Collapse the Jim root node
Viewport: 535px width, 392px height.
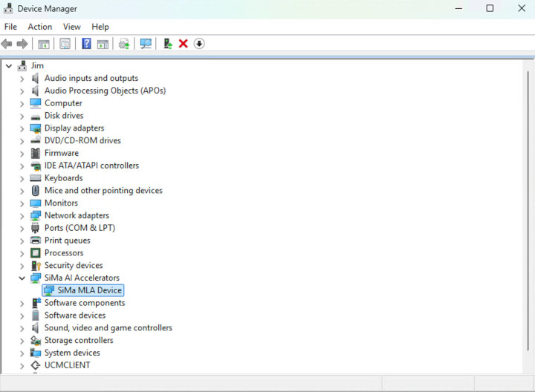click(9, 66)
